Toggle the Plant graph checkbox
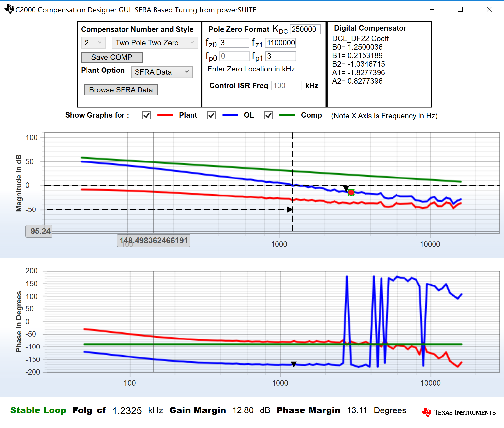Screen dimensions: 504x428 point(146,115)
